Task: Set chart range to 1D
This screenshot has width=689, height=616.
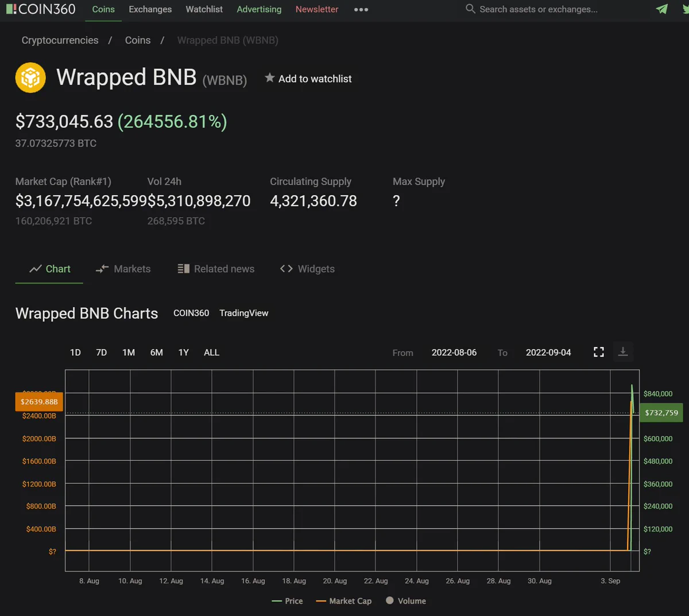Action: (75, 352)
